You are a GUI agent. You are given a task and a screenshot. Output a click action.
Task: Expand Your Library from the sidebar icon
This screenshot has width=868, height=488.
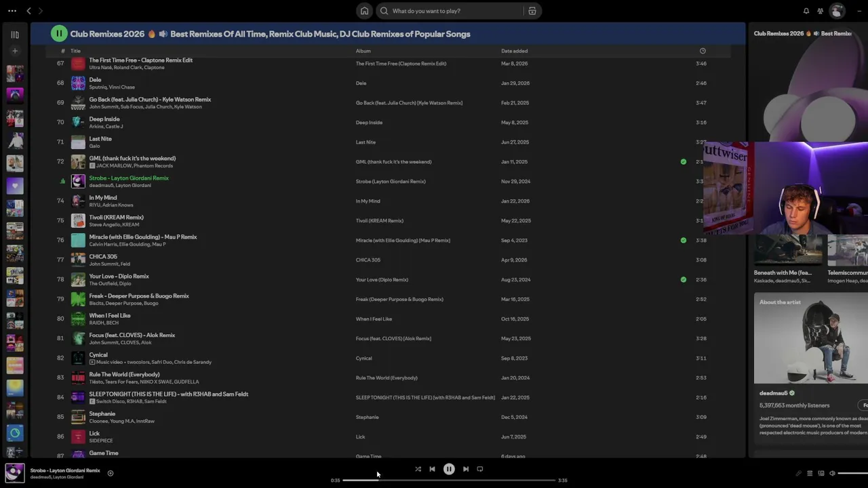pyautogui.click(x=15, y=35)
